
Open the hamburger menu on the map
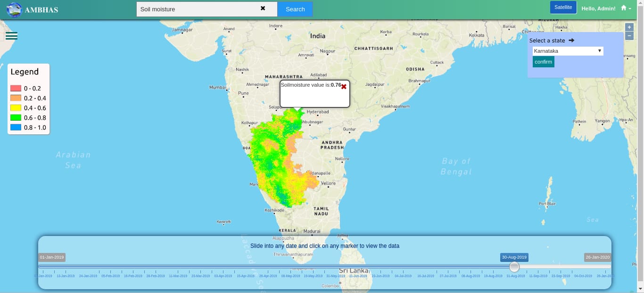point(11,36)
